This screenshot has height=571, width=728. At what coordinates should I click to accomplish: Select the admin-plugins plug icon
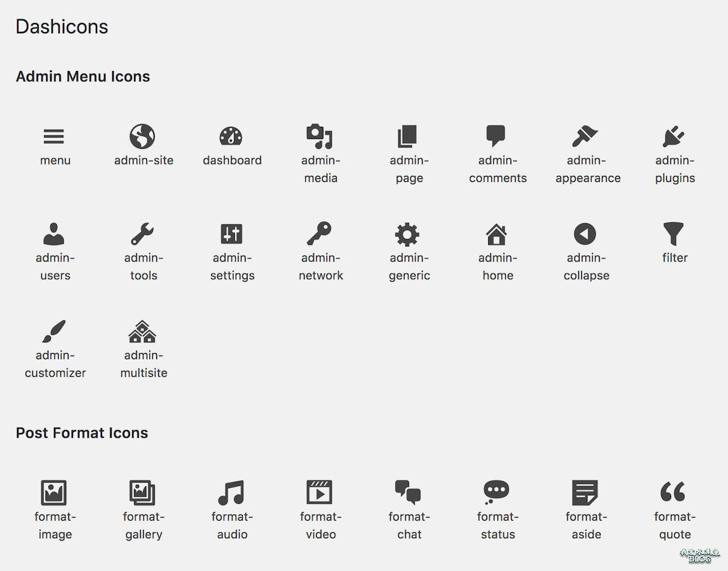tap(673, 137)
